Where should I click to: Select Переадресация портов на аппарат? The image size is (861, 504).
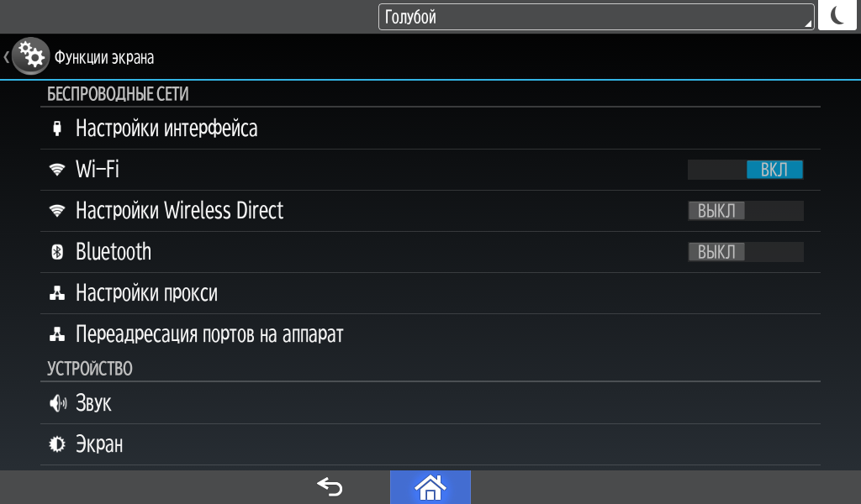tap(430, 334)
